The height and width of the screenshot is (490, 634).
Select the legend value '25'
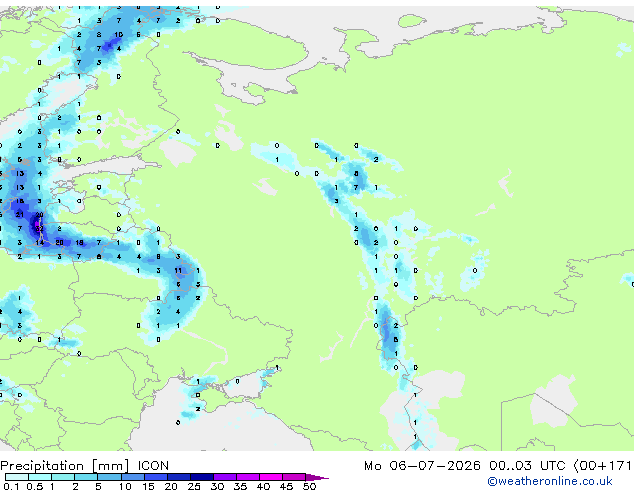click(x=194, y=486)
